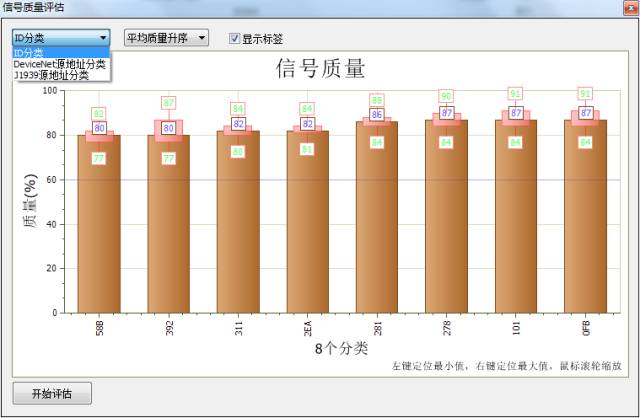Click the bar for ID 281
The image size is (640, 418).
[377, 217]
